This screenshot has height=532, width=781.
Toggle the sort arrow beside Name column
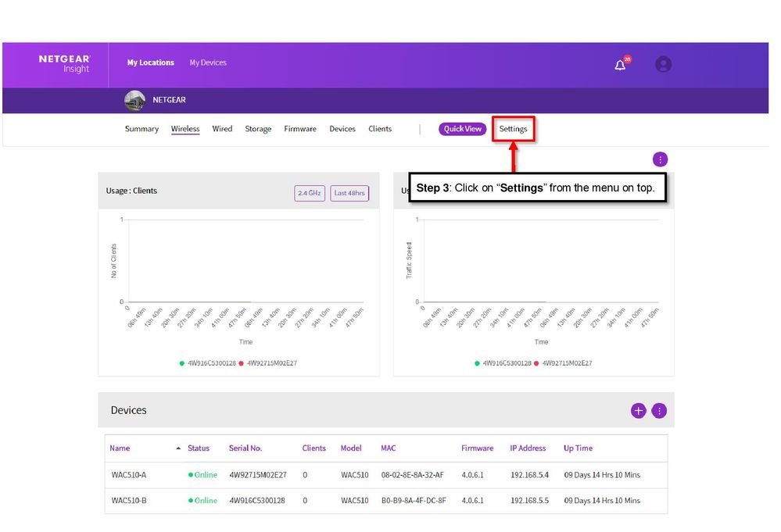[x=178, y=448]
